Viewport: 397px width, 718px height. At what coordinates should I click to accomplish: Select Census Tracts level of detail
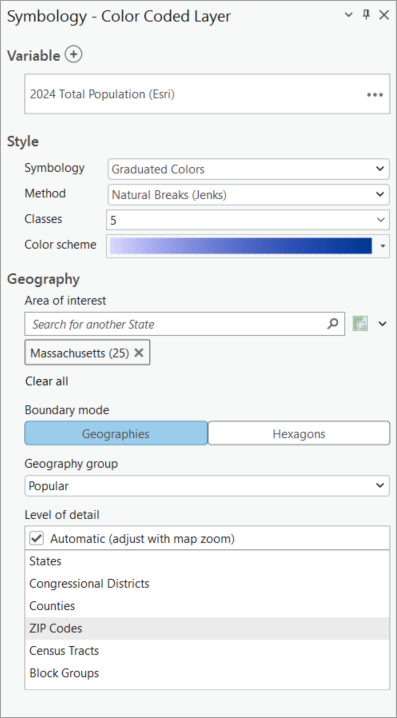[x=207, y=651]
